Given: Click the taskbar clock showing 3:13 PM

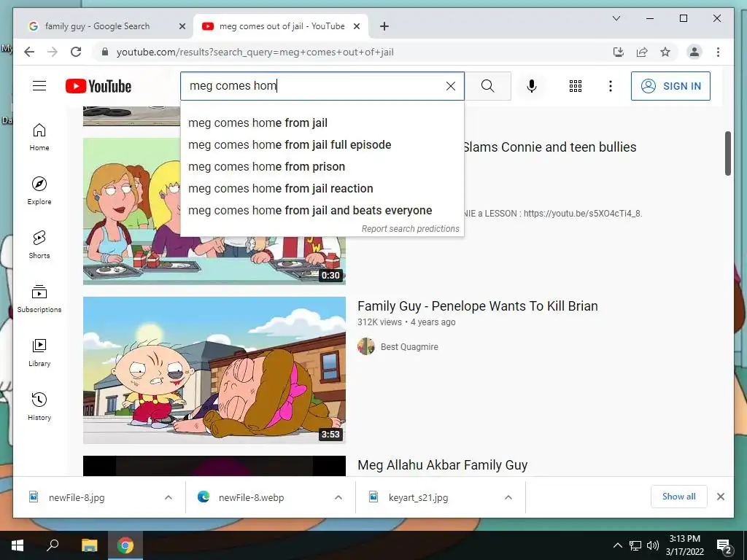Looking at the screenshot, I should coord(684,545).
